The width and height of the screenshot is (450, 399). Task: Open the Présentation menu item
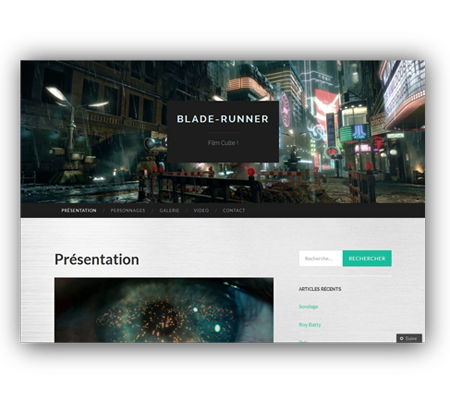79,210
